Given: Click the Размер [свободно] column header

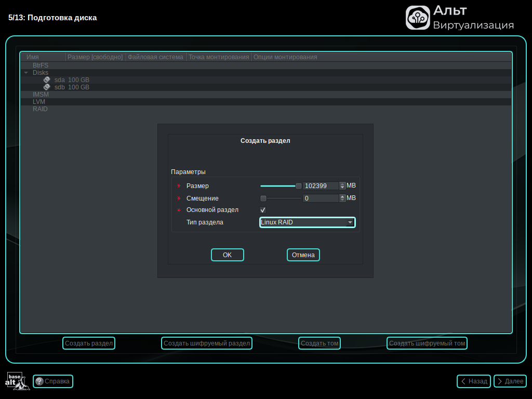Looking at the screenshot, I should click(96, 57).
